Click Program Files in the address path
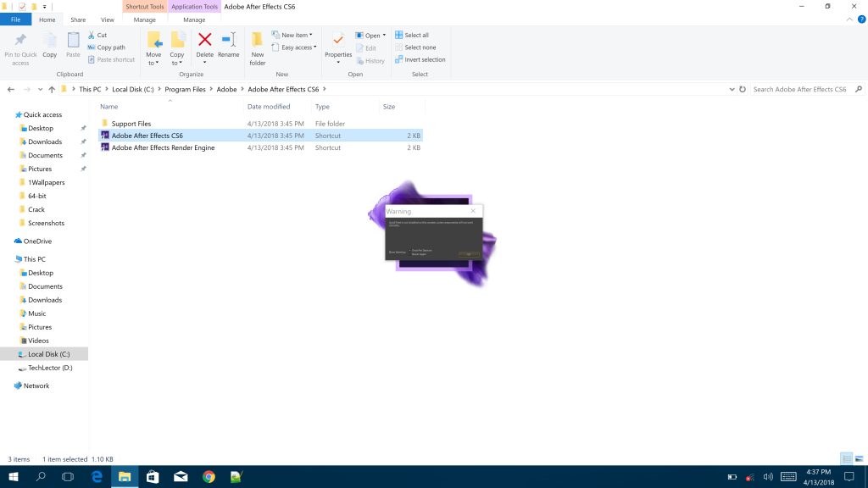The height and width of the screenshot is (488, 868). click(185, 89)
